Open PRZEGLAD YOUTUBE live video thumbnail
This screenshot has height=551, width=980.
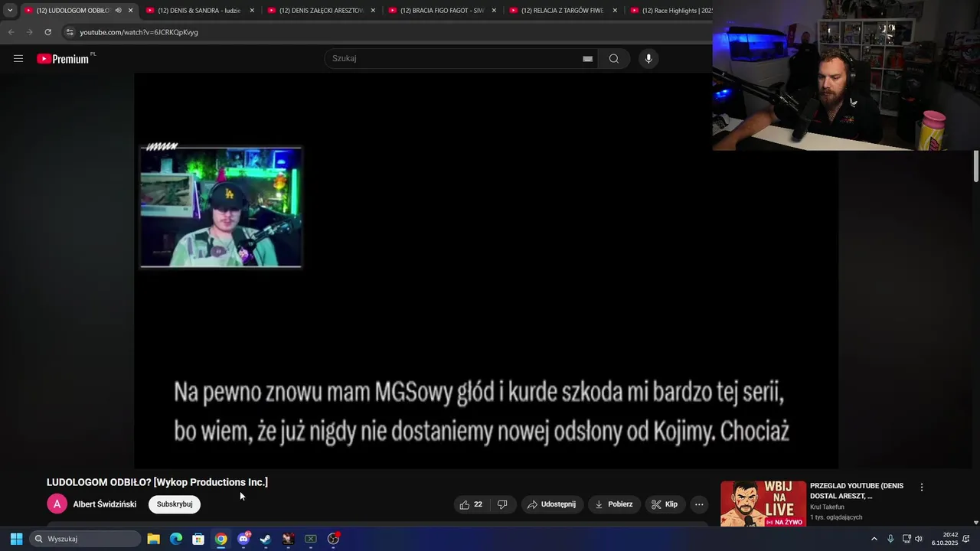763,504
